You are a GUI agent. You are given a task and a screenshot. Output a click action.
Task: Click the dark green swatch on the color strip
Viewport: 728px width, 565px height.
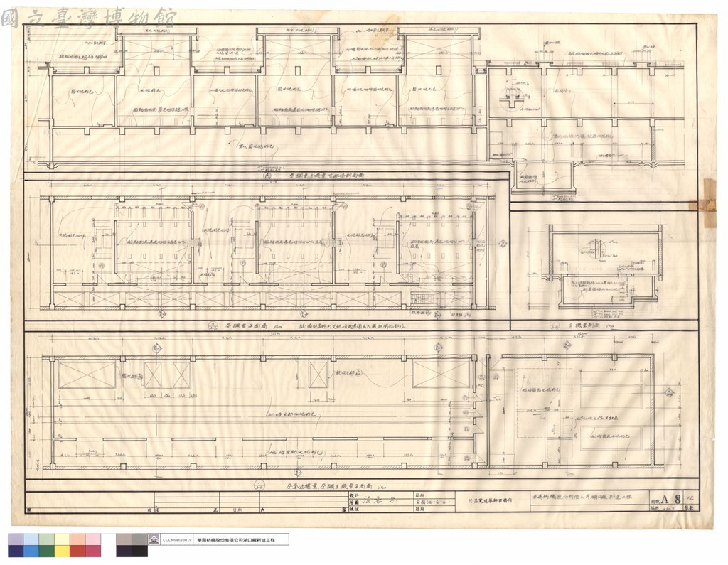click(x=47, y=551)
